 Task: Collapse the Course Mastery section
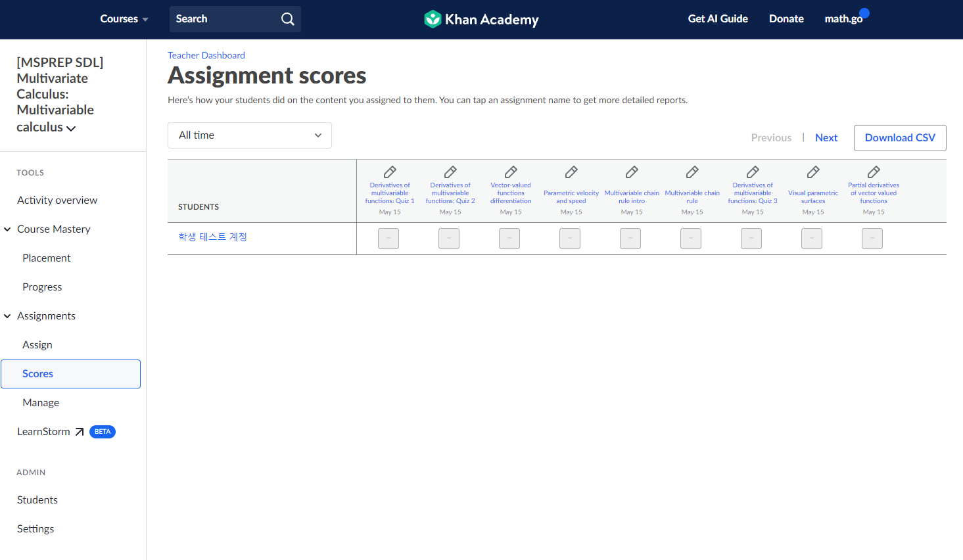[8, 229]
